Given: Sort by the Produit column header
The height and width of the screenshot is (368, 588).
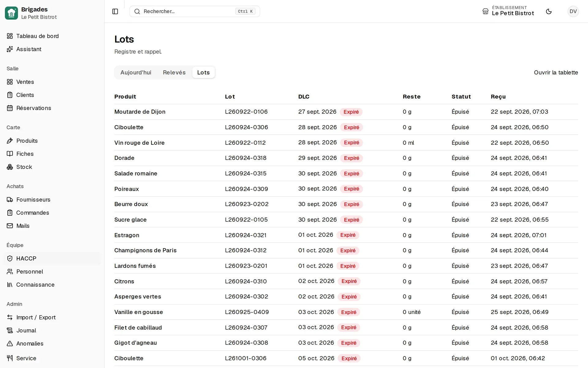Looking at the screenshot, I should click(125, 97).
